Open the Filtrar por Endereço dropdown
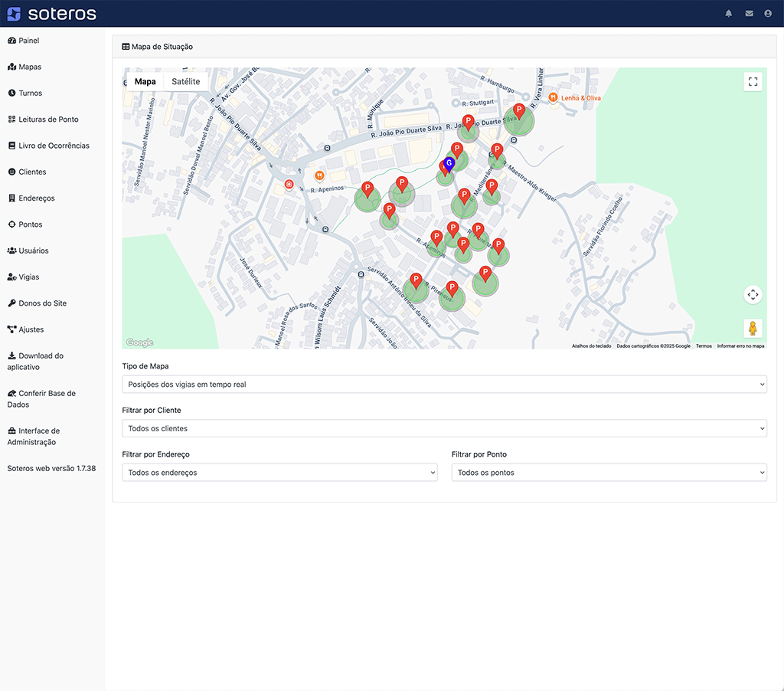The image size is (784, 691). (279, 473)
